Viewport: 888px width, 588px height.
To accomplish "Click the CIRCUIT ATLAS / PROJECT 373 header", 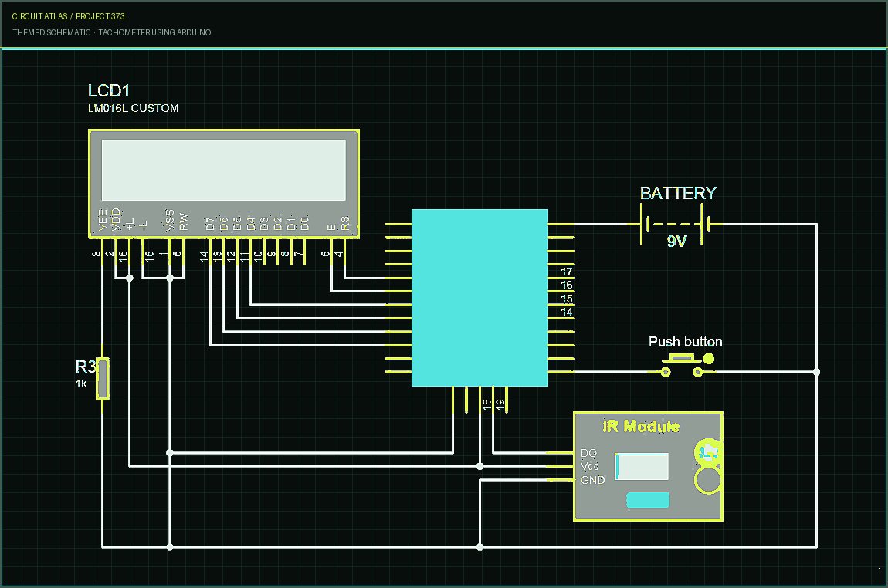I will (68, 16).
